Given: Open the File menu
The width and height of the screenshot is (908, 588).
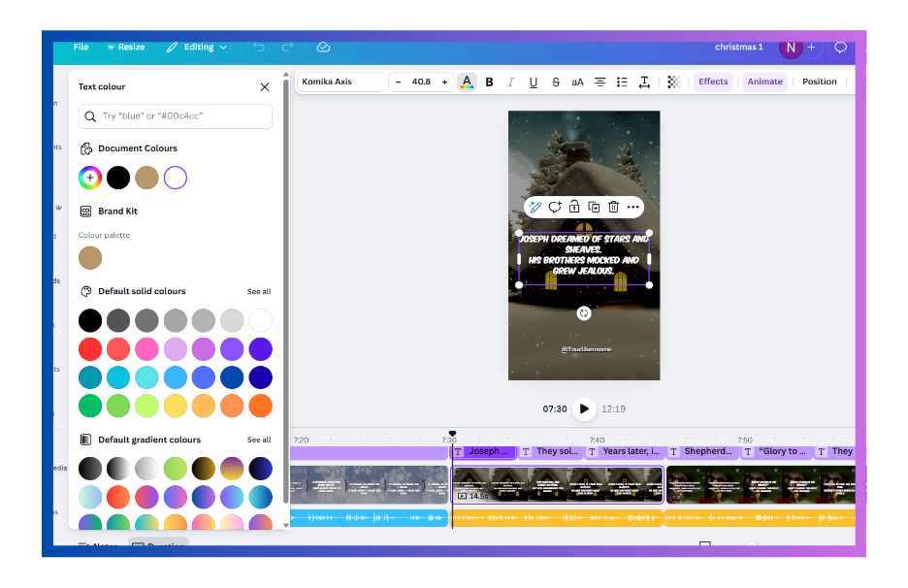Looking at the screenshot, I should pyautogui.click(x=81, y=47).
